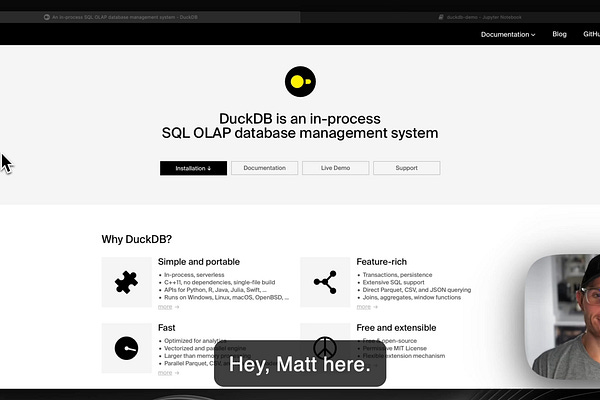The image size is (600, 400).
Task: Click the main headline 'DuckDB is an in-process'
Action: [300, 119]
